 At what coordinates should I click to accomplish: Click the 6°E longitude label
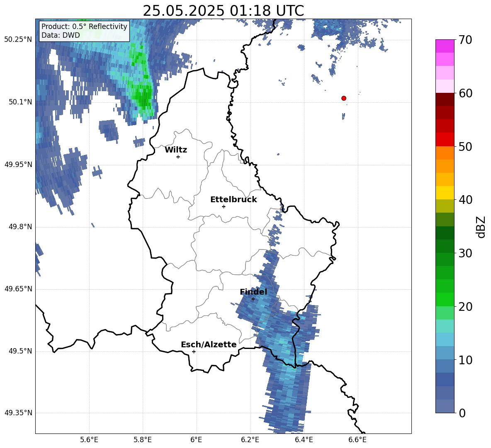(x=196, y=440)
